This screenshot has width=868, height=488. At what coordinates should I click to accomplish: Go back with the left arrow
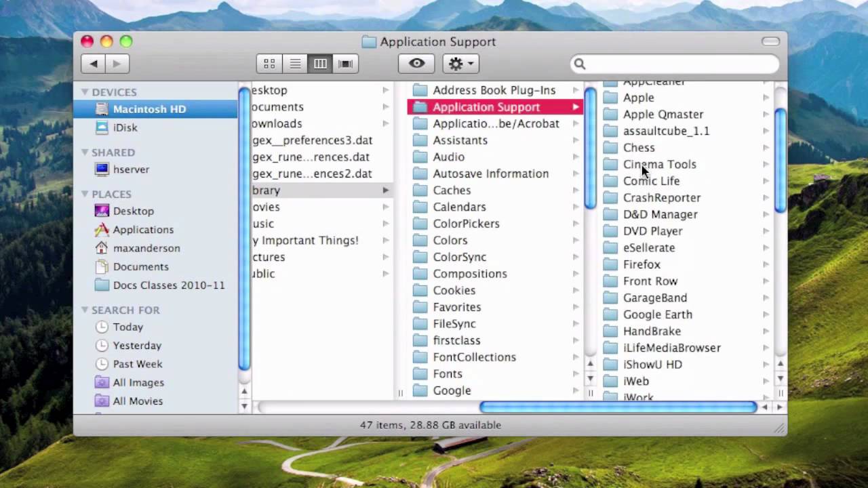94,64
